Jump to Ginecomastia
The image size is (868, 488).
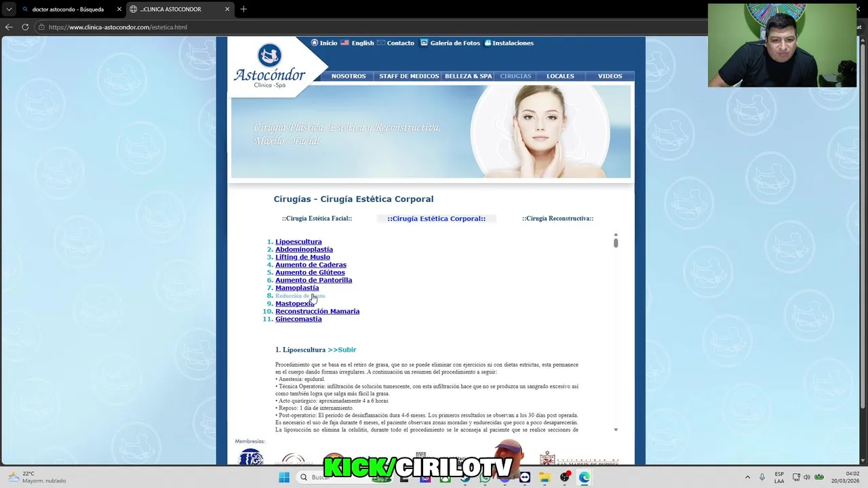(298, 319)
